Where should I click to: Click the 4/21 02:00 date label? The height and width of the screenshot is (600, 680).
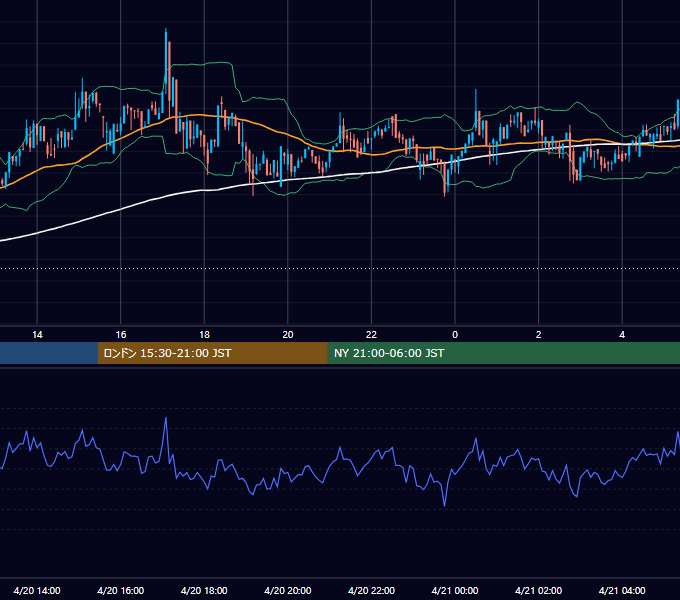[x=538, y=590]
